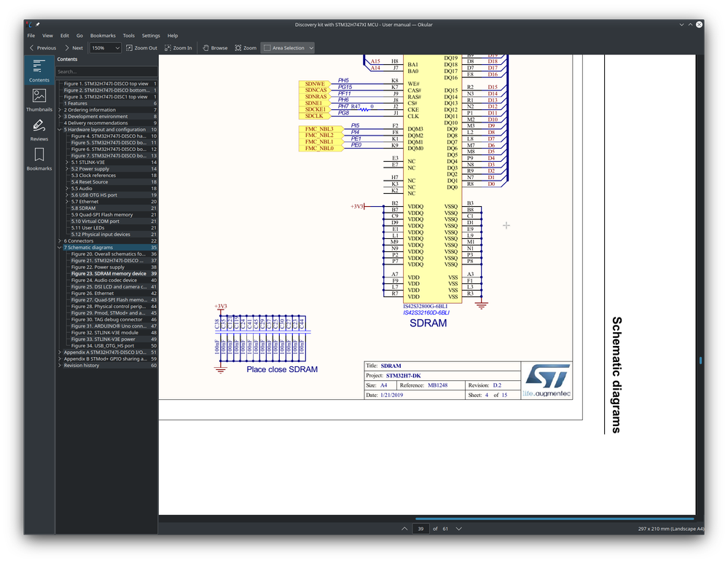728x563 pixels.
Task: Select the Zoom tool
Action: pos(246,48)
